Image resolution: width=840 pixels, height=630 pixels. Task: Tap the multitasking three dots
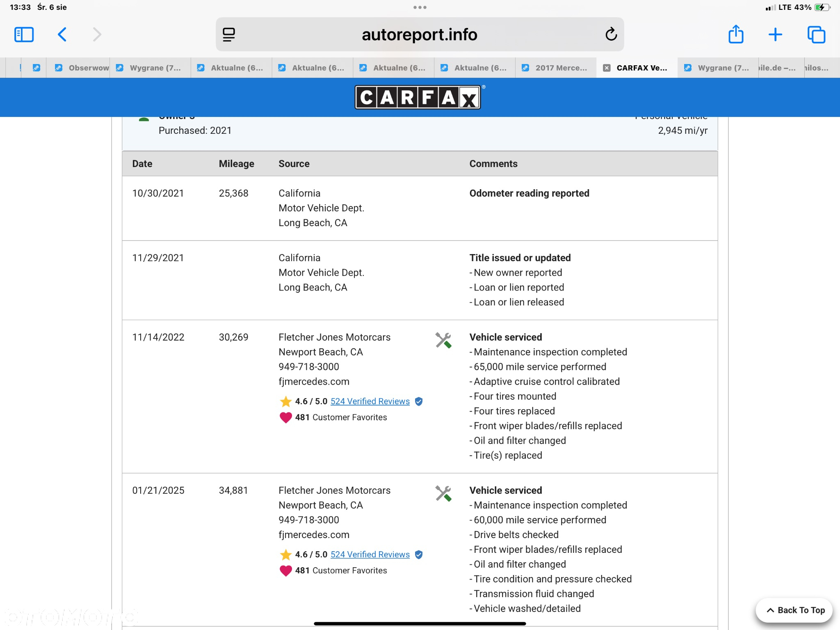[420, 7]
